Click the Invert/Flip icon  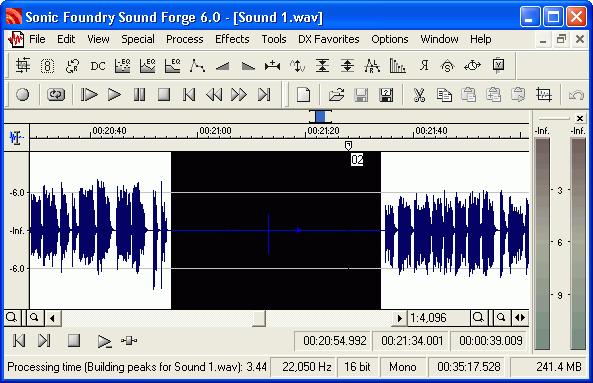[298, 66]
